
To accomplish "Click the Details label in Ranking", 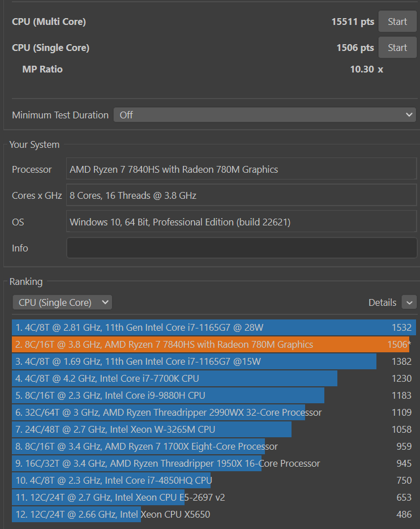I will pos(382,302).
